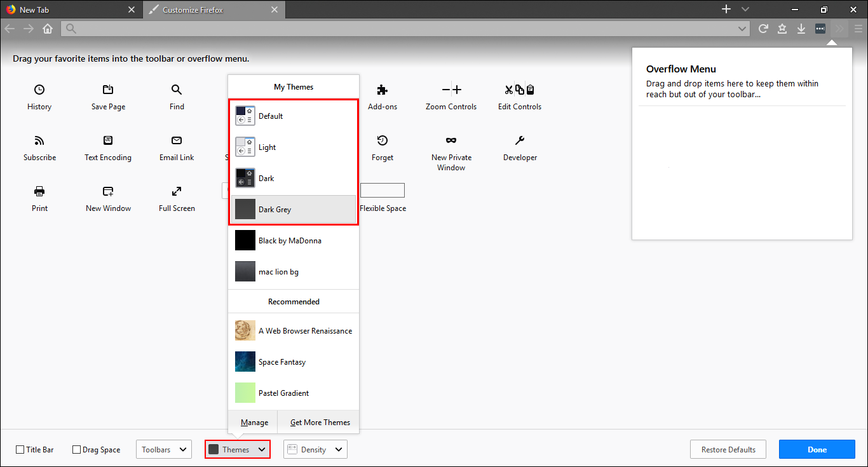The height and width of the screenshot is (467, 868).
Task: Open new tab with plus button
Action: (x=726, y=10)
